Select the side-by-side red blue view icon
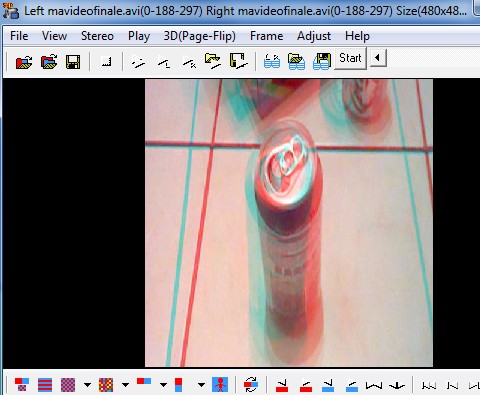The image size is (480, 395). (144, 382)
